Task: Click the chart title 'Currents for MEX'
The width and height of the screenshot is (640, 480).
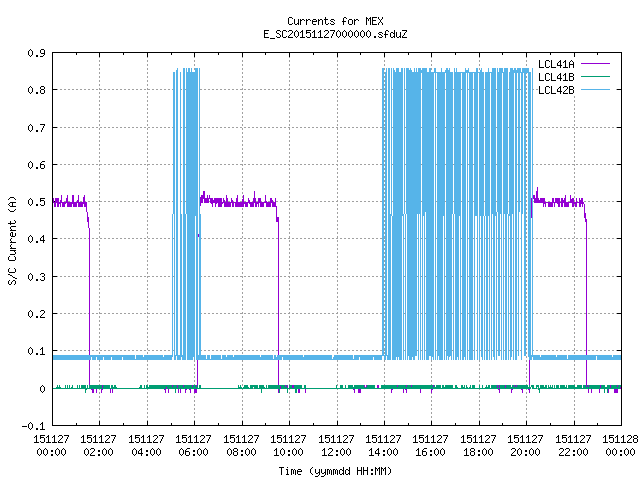Action: (x=335, y=21)
